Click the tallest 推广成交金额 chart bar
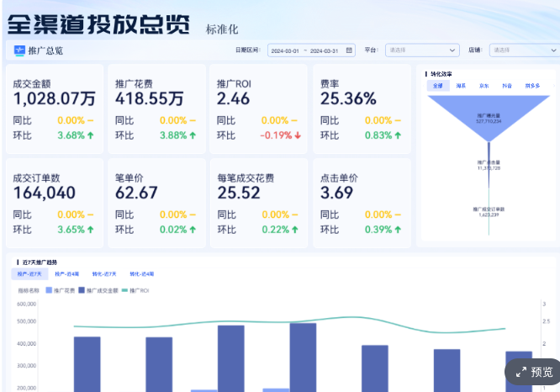The image size is (560, 392). point(303,358)
